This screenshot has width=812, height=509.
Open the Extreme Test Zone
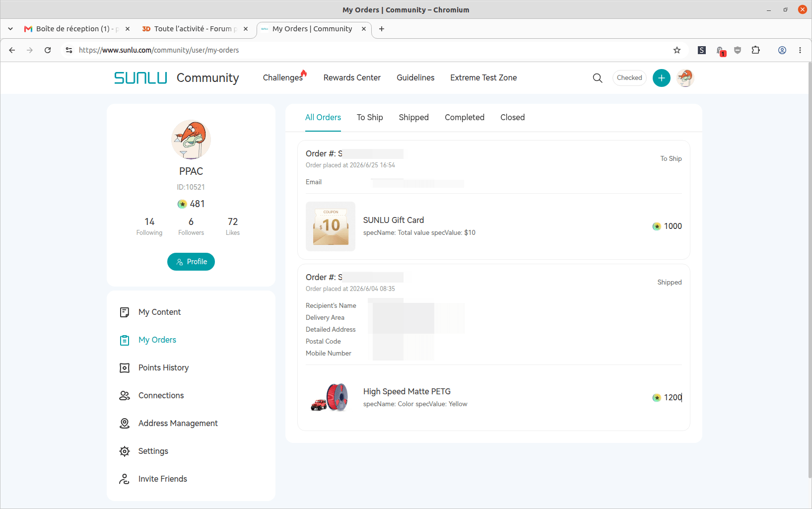(483, 78)
